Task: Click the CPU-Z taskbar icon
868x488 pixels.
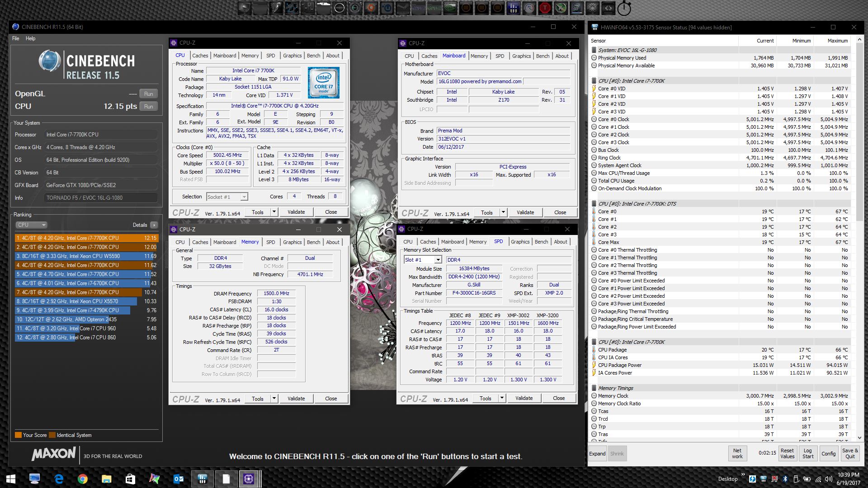Action: pos(248,479)
